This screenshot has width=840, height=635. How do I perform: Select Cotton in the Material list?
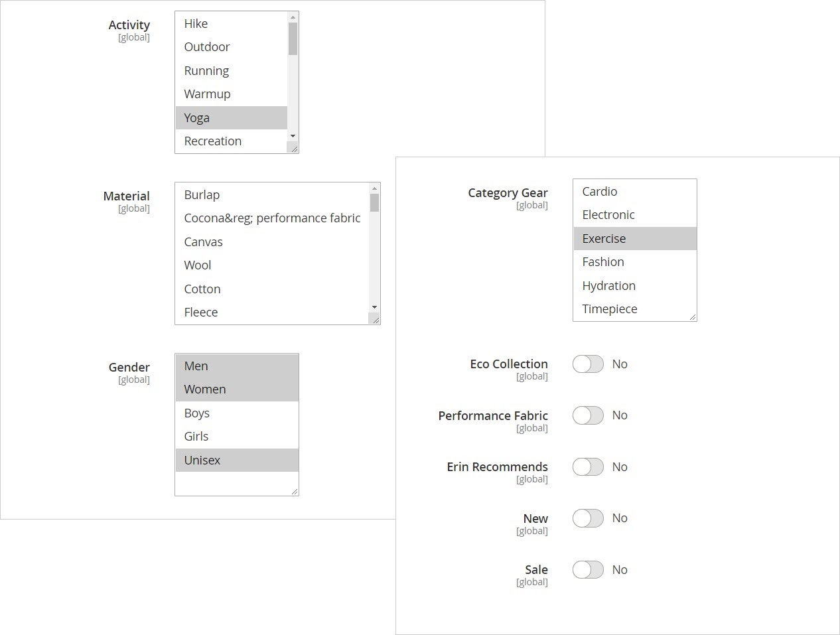pos(202,289)
